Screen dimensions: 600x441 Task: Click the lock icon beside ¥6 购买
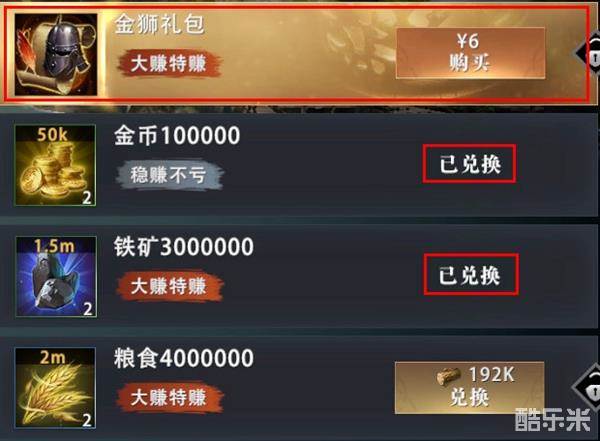[x=591, y=54]
